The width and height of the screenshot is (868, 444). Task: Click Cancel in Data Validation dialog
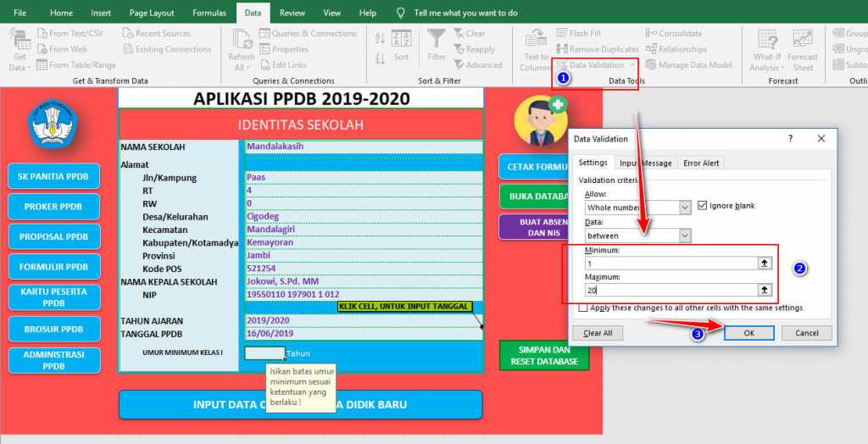(807, 333)
